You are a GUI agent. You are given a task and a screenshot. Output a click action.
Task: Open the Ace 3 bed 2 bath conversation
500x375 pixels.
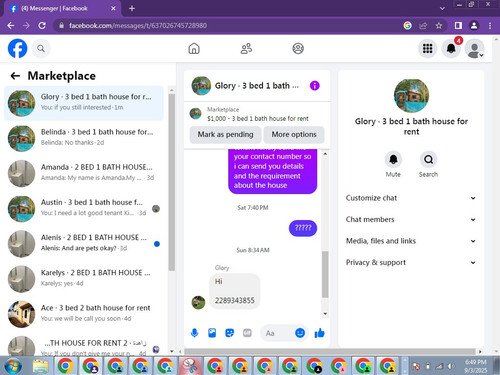click(x=84, y=315)
